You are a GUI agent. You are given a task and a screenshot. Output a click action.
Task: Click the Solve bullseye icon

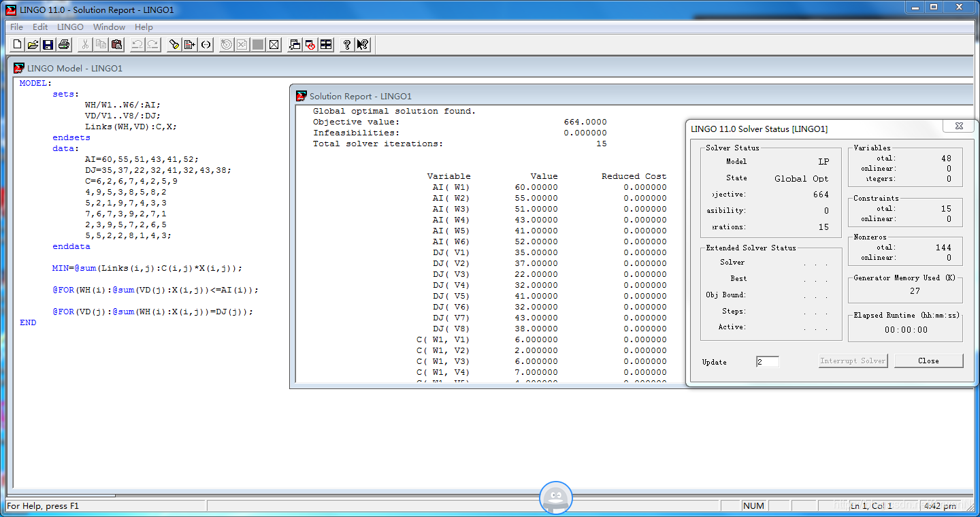[227, 44]
